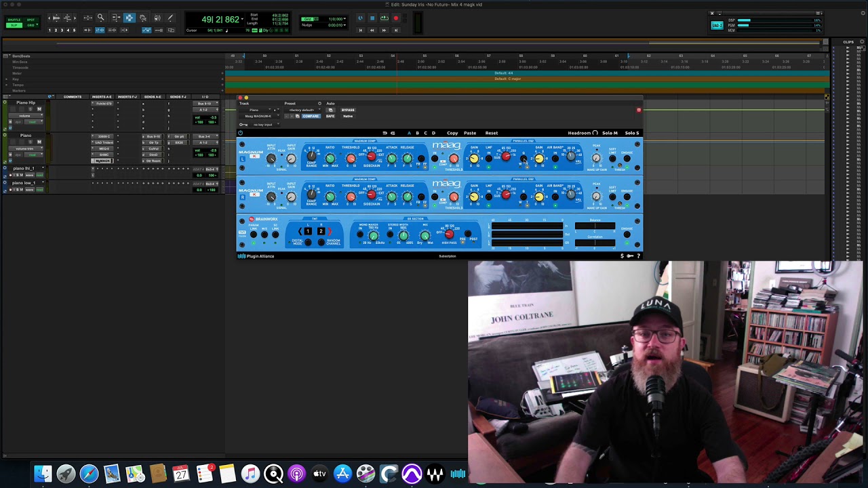Select plugin settings slot C

425,133
